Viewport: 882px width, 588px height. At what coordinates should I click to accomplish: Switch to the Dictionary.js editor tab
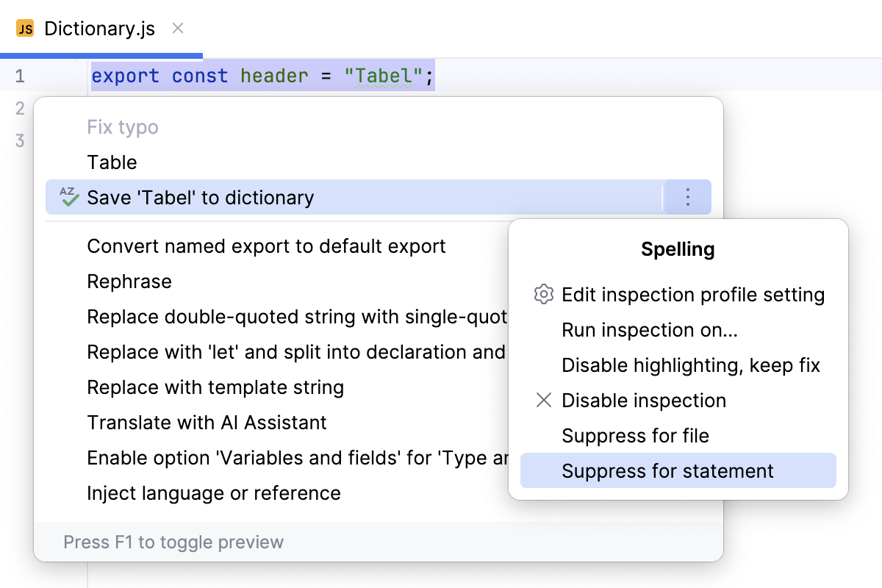coord(99,28)
